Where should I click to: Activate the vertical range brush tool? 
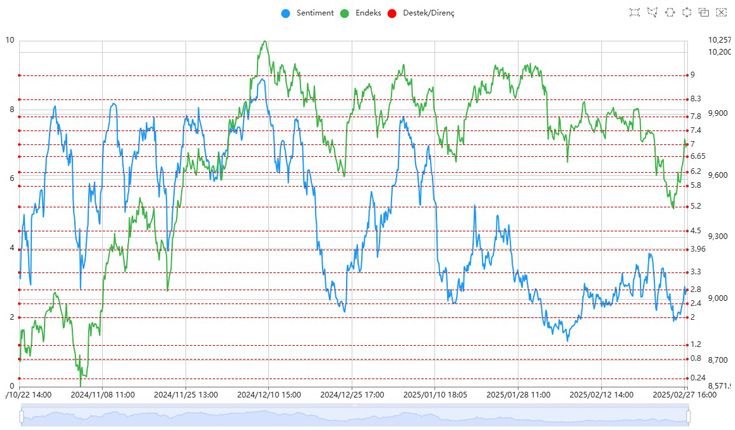pos(687,12)
